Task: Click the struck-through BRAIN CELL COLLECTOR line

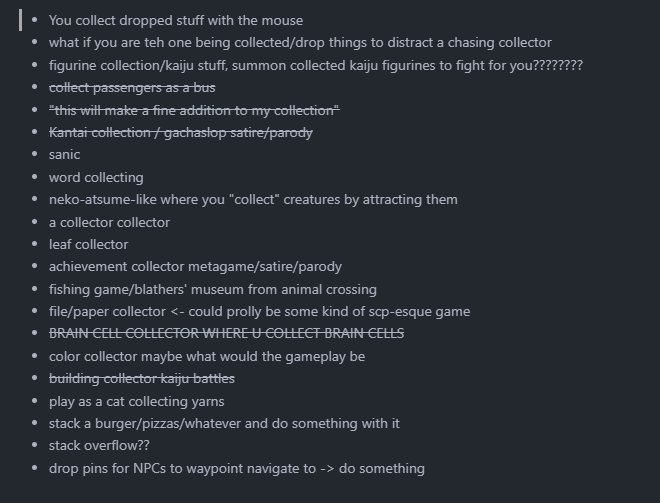Action: pyautogui.click(x=226, y=333)
